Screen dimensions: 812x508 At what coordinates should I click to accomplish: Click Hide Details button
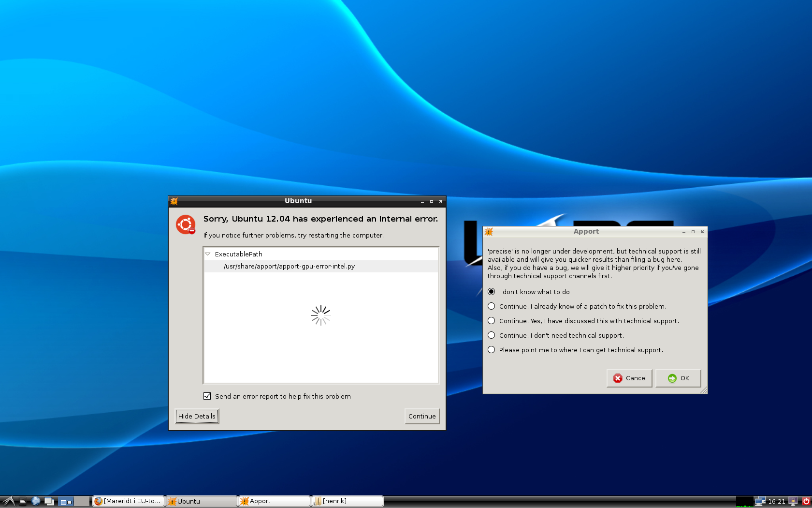(x=197, y=416)
